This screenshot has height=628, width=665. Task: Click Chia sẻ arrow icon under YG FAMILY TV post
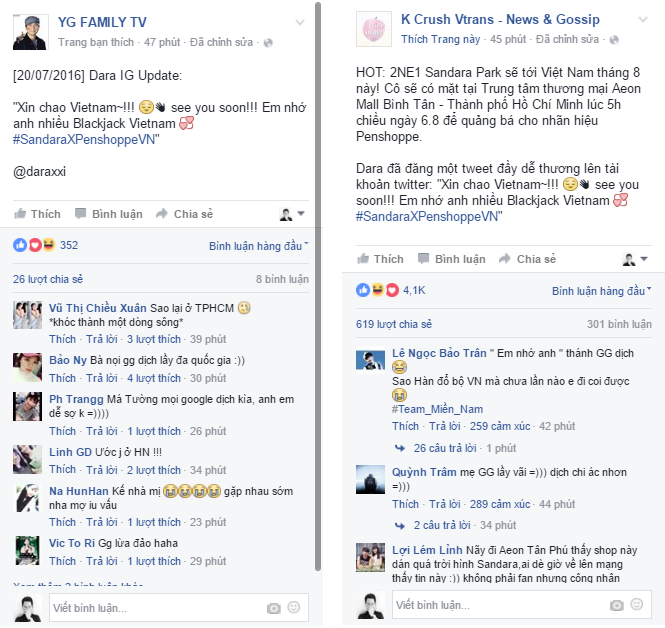pos(162,214)
